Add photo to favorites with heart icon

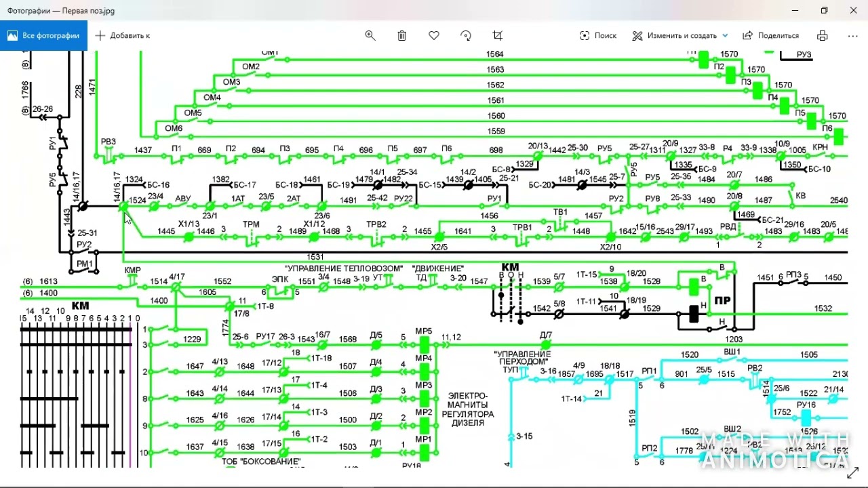434,36
